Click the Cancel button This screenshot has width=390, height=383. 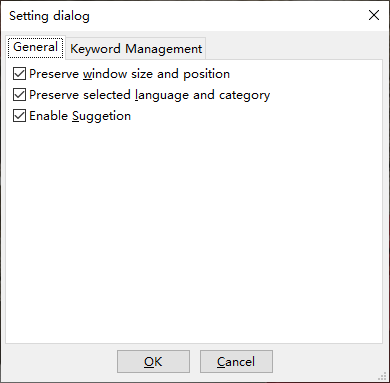point(236,362)
